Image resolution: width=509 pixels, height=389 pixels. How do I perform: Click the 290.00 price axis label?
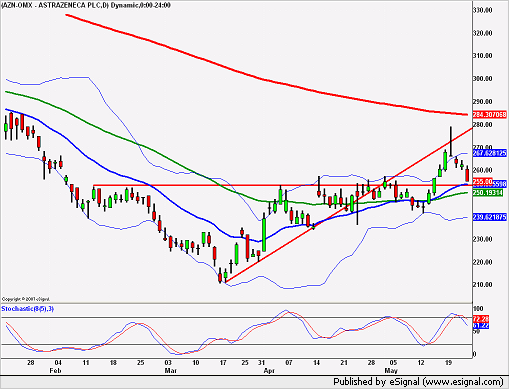click(x=482, y=102)
